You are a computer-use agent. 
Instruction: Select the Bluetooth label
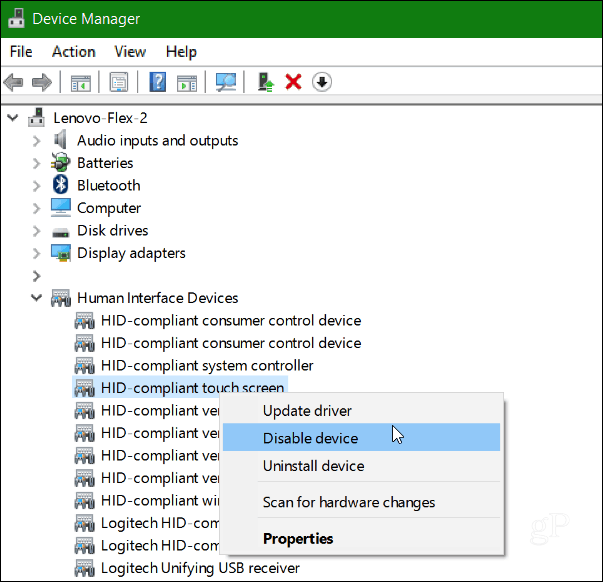coord(108,185)
